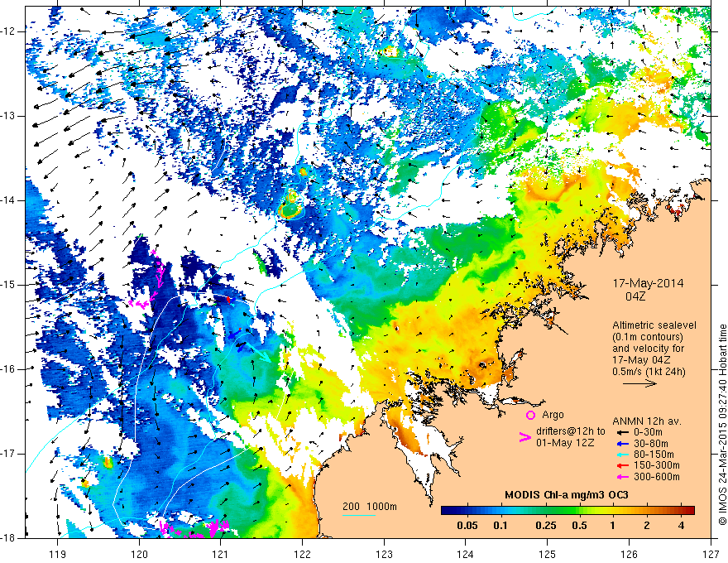
Task: Click the magenta Argo circle legend symbol
Action: pos(530,415)
